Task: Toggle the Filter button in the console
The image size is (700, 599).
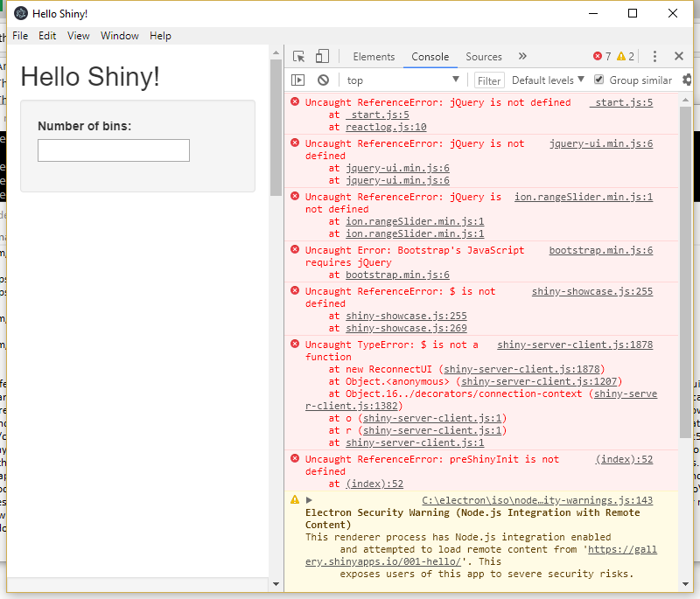Action: (489, 80)
